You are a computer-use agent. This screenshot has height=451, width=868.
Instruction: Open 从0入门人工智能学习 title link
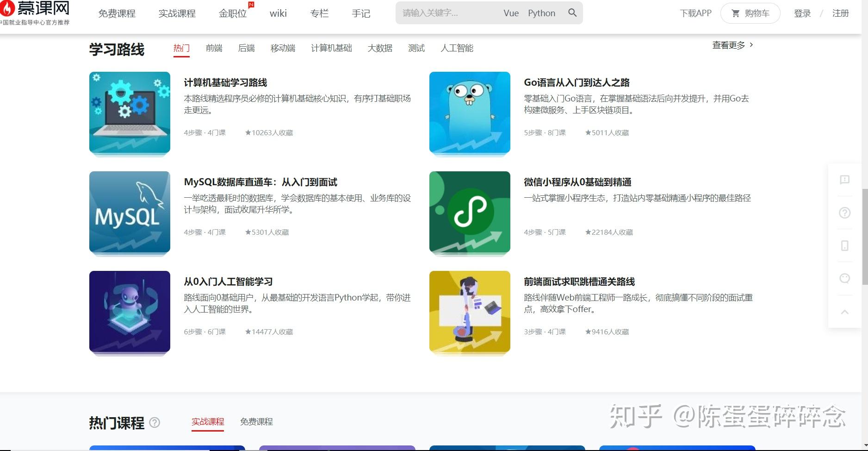(x=228, y=282)
